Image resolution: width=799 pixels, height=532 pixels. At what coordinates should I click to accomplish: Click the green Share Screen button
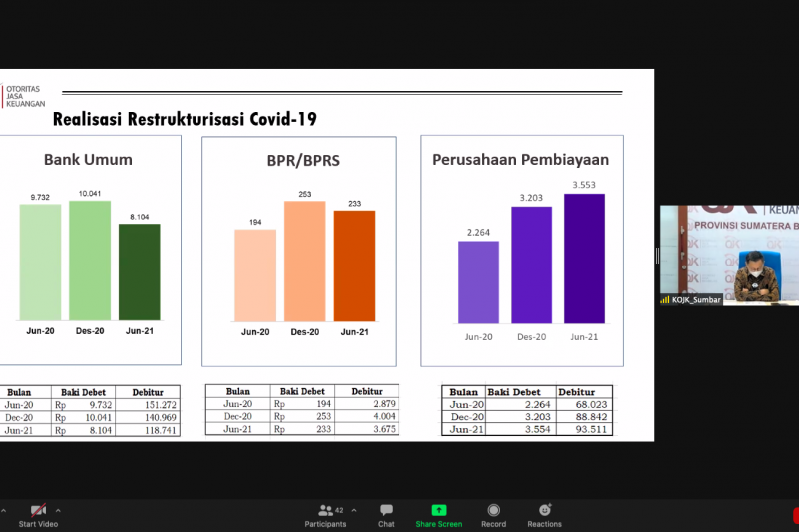tap(438, 514)
